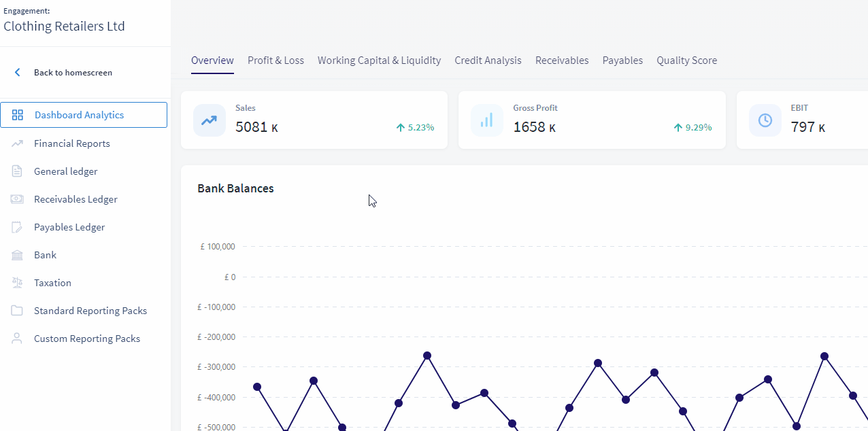The width and height of the screenshot is (868, 431).
Task: Select the Credit Analysis tab
Action: [x=488, y=61]
